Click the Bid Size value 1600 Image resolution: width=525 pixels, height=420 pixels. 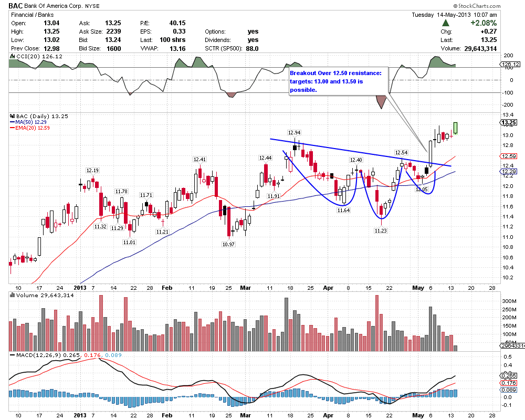pos(114,49)
